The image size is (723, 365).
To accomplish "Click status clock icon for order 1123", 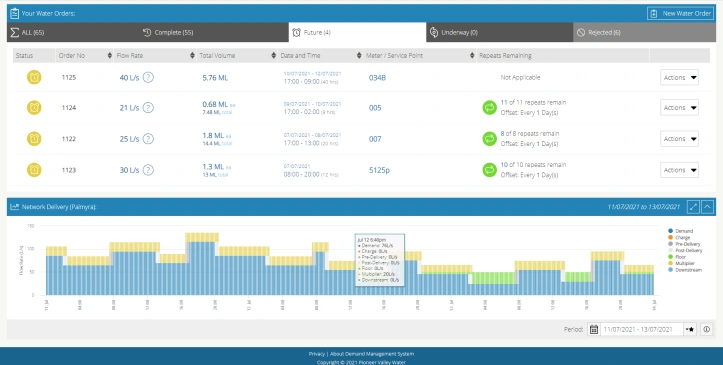I will (34, 170).
